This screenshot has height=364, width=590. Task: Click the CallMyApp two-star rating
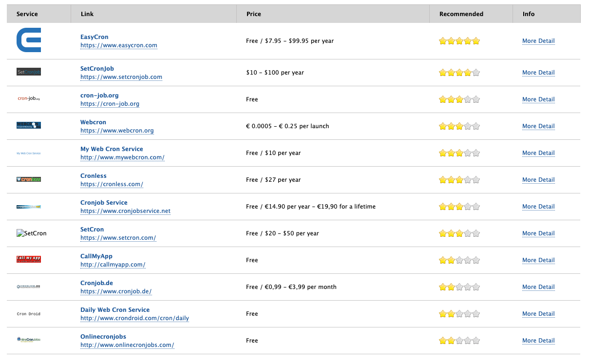pos(459,260)
